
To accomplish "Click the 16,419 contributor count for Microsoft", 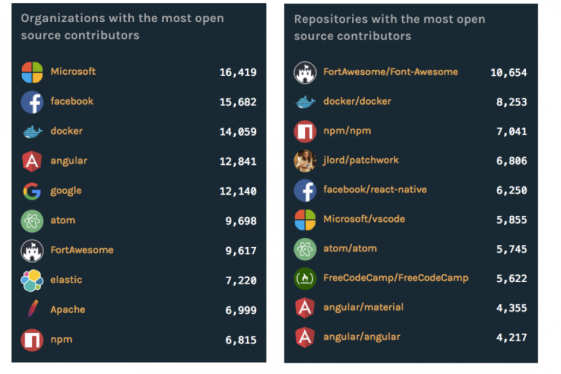I will 238,73.
